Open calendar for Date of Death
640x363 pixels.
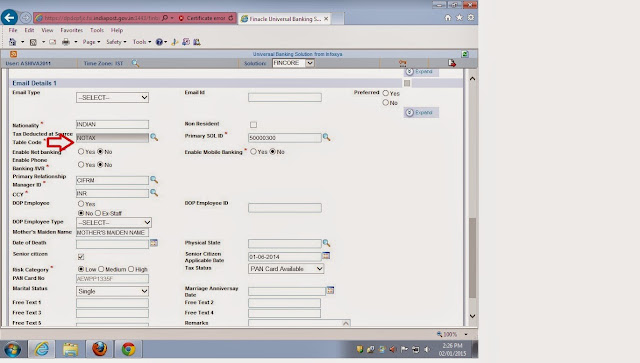point(154,243)
